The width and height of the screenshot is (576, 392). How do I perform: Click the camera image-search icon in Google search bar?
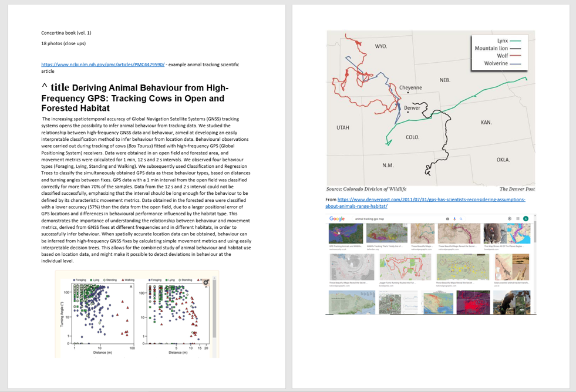click(447, 219)
